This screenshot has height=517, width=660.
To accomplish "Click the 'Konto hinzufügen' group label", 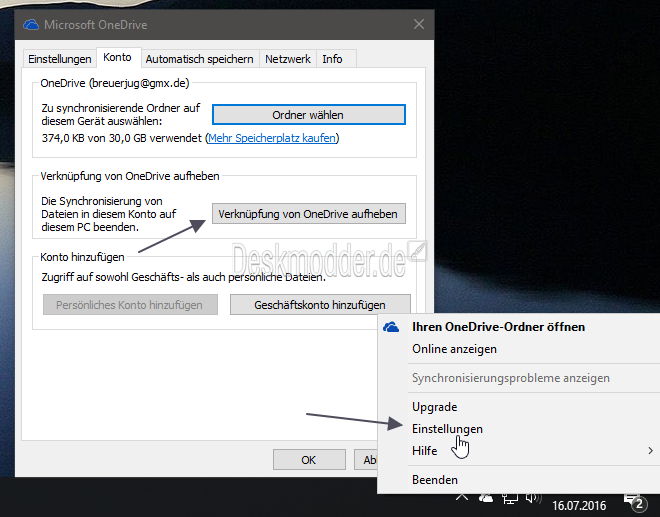I will pos(82,257).
